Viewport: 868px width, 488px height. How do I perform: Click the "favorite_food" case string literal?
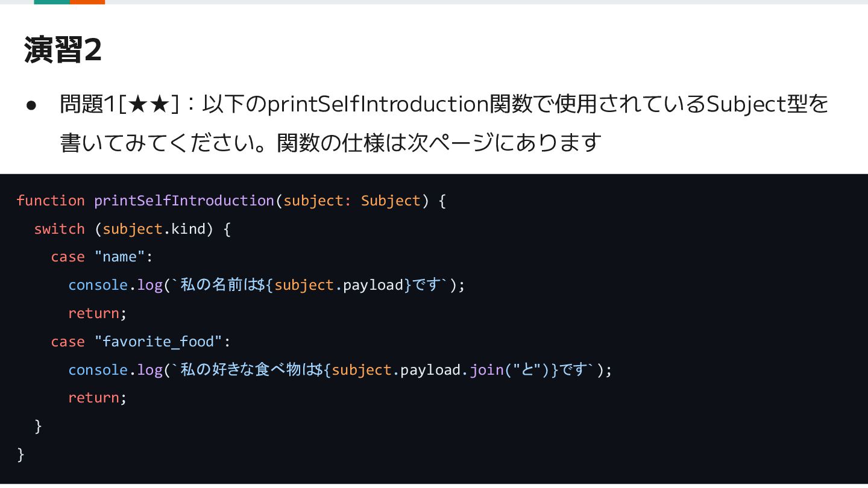(x=158, y=342)
